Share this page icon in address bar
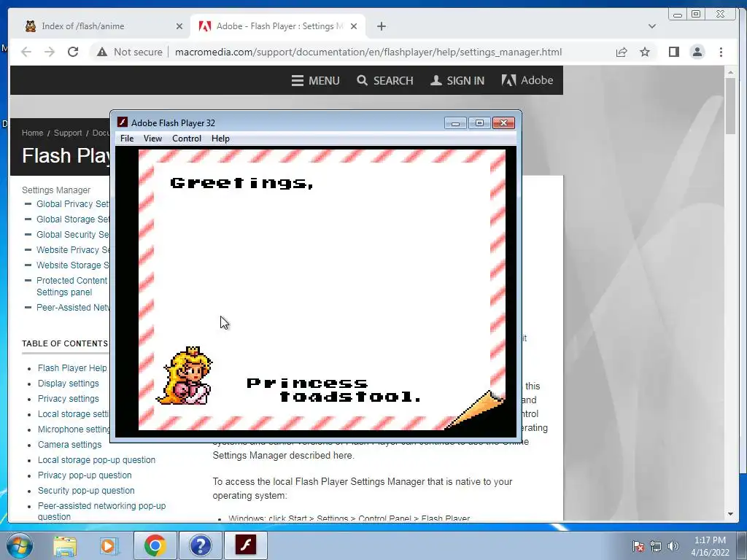 point(622,52)
